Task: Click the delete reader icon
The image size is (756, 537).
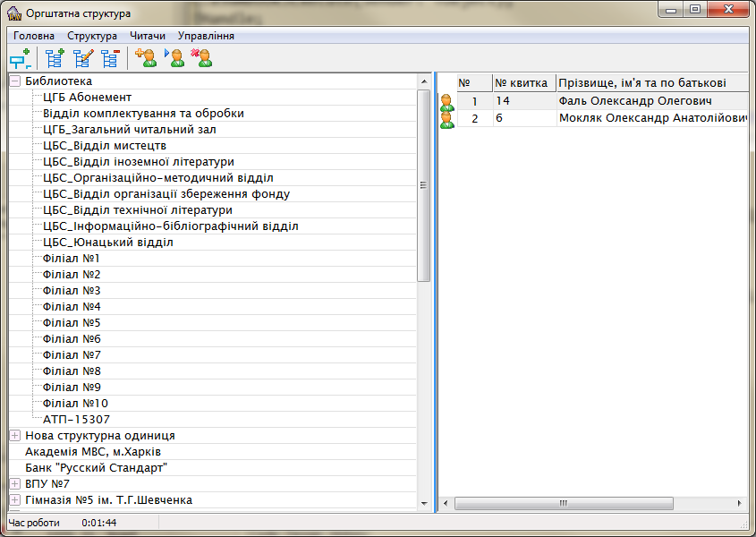Action: point(202,60)
